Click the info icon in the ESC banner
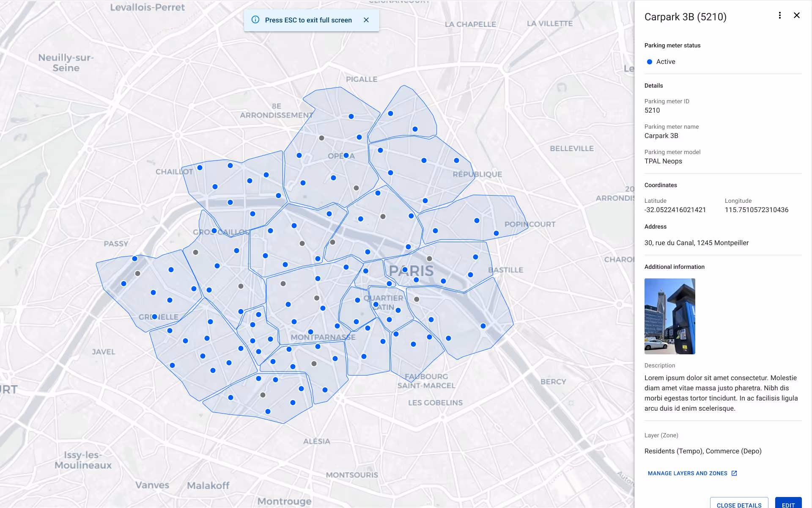This screenshot has width=812, height=508. pyautogui.click(x=255, y=20)
